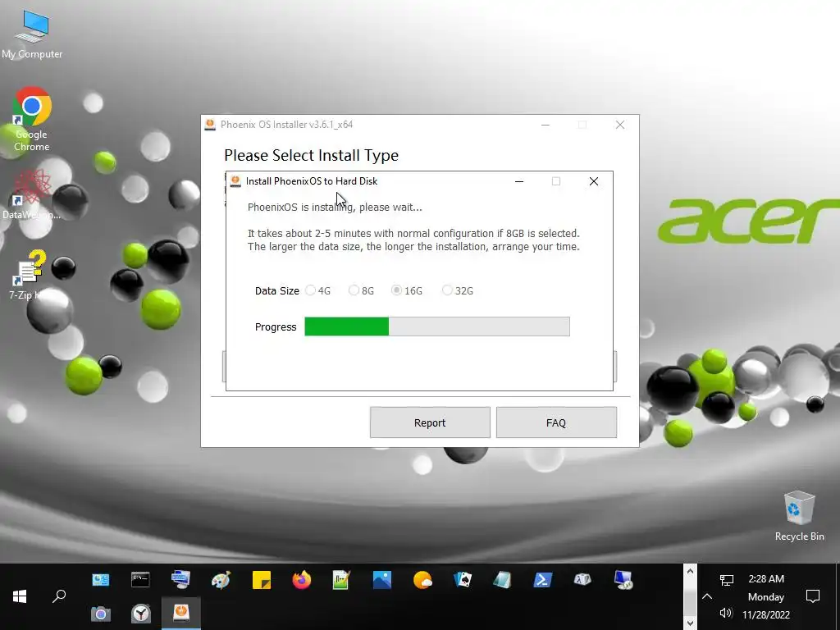Open Sticky Notes on the taskbar
Viewport: 840px width, 630px height.
coord(262,580)
